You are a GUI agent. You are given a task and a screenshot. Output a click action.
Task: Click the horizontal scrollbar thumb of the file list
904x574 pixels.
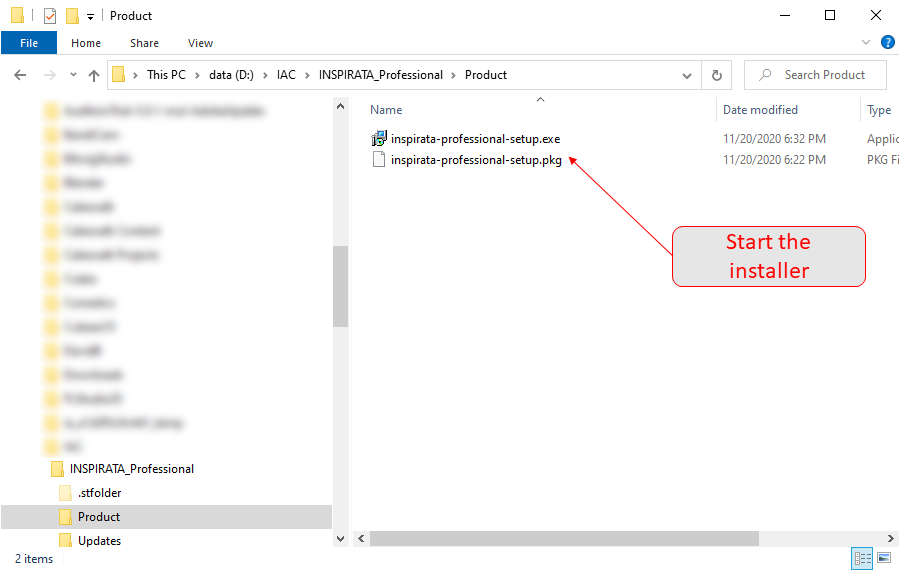click(x=564, y=538)
